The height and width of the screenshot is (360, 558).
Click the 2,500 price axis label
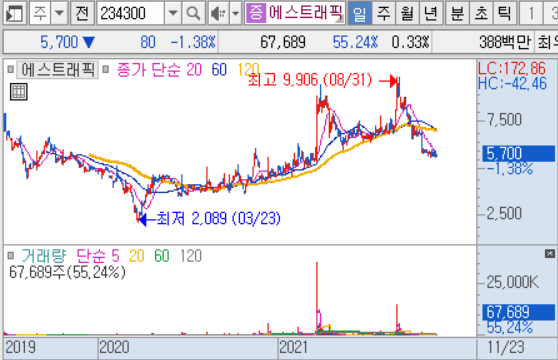[504, 214]
